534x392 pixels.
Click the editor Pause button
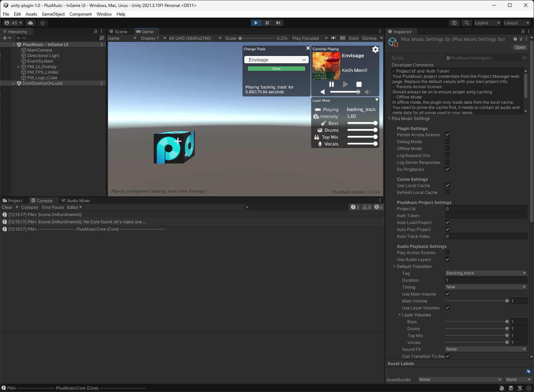click(x=267, y=23)
